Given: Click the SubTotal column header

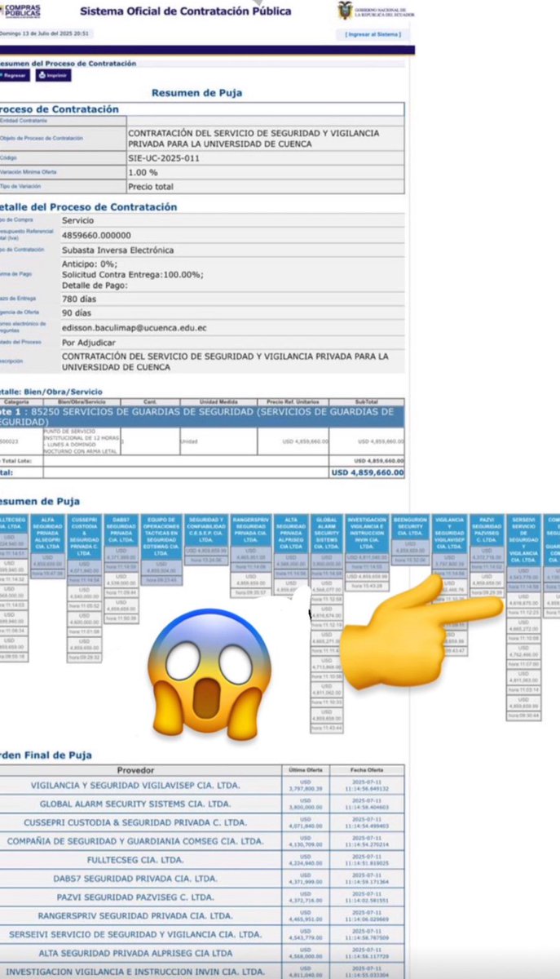Looking at the screenshot, I should point(367,402).
